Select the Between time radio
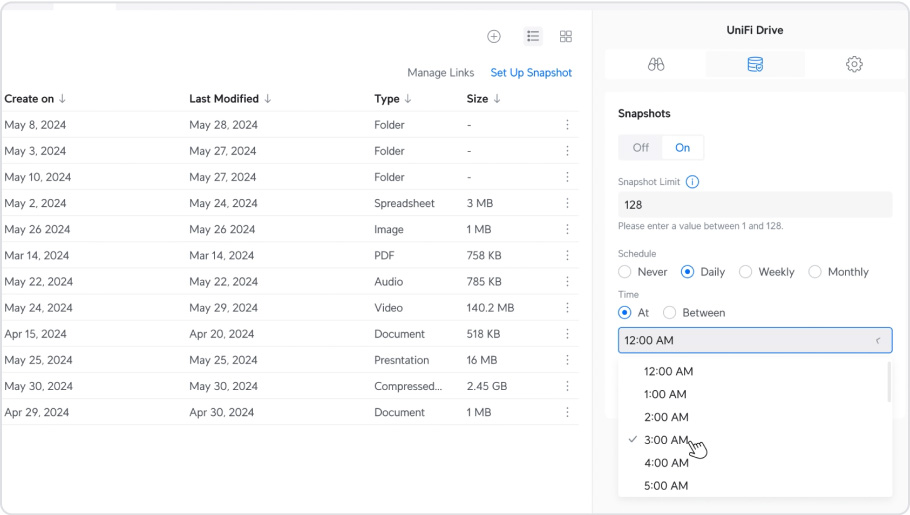 (669, 312)
